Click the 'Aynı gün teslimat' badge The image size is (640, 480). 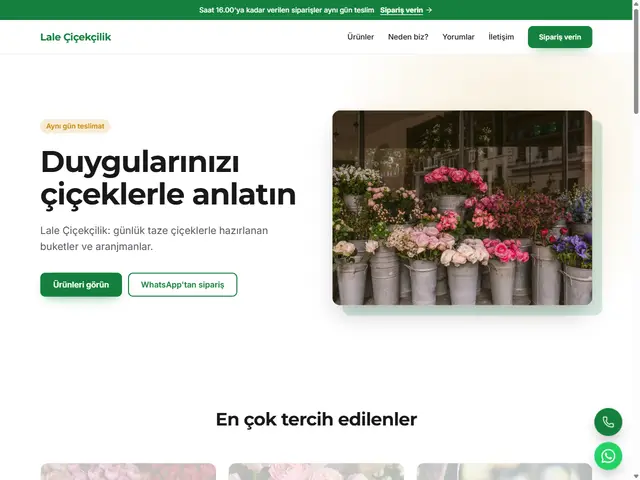point(75,126)
